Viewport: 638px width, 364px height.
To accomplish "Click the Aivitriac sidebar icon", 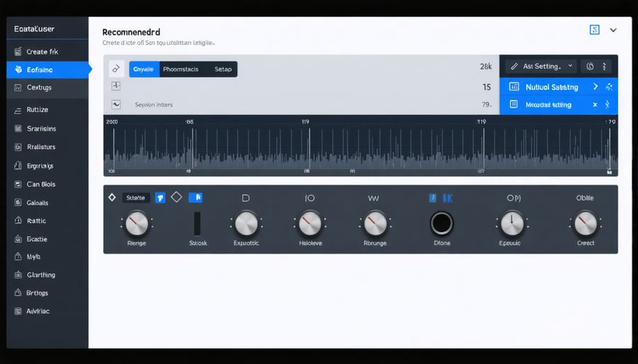I will (18, 311).
